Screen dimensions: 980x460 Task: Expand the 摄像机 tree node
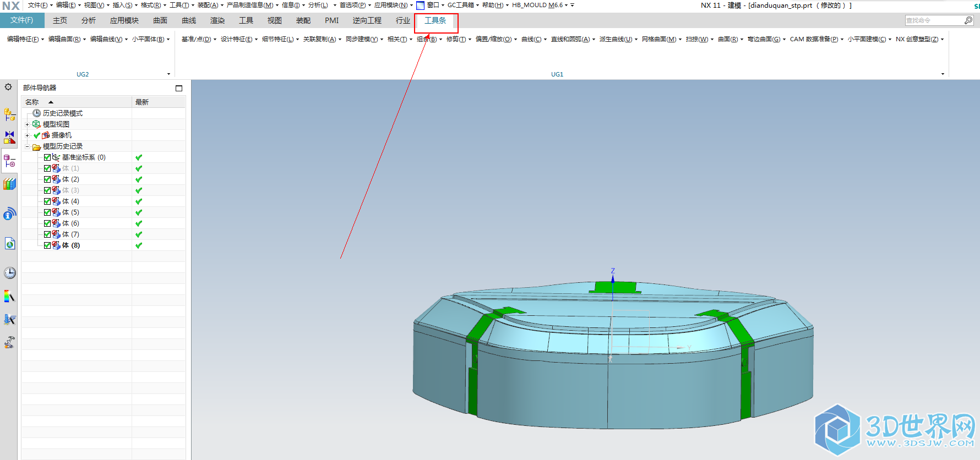[27, 135]
